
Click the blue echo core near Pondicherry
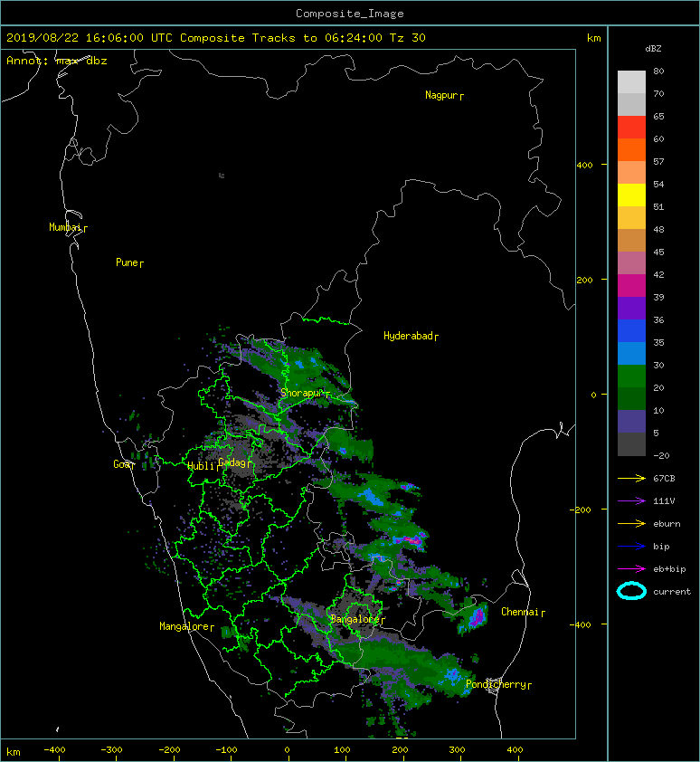point(453,674)
